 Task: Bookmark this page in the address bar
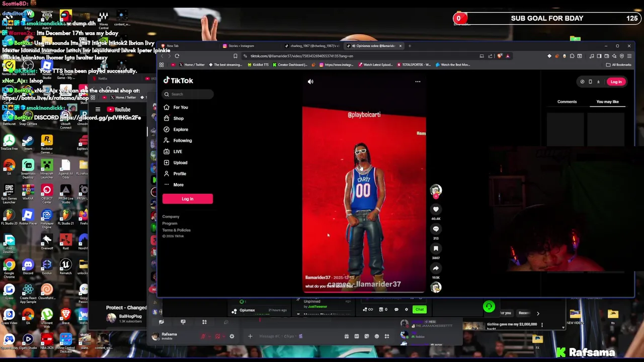pos(235,56)
